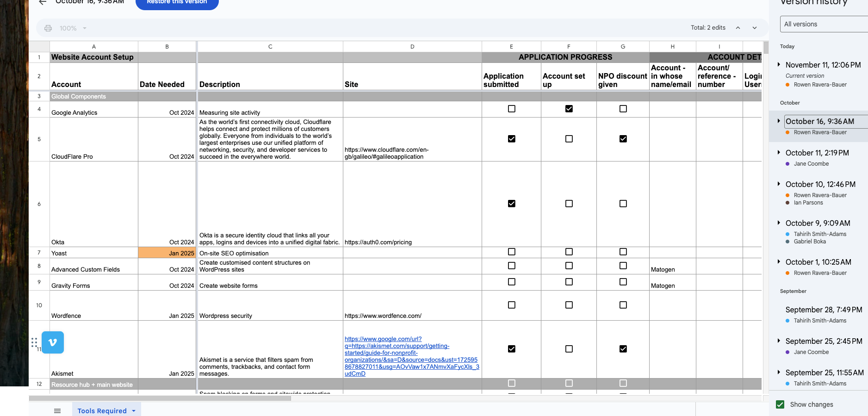Go to previous edit with up chevron
The height and width of the screenshot is (416, 868).
pyautogui.click(x=738, y=28)
